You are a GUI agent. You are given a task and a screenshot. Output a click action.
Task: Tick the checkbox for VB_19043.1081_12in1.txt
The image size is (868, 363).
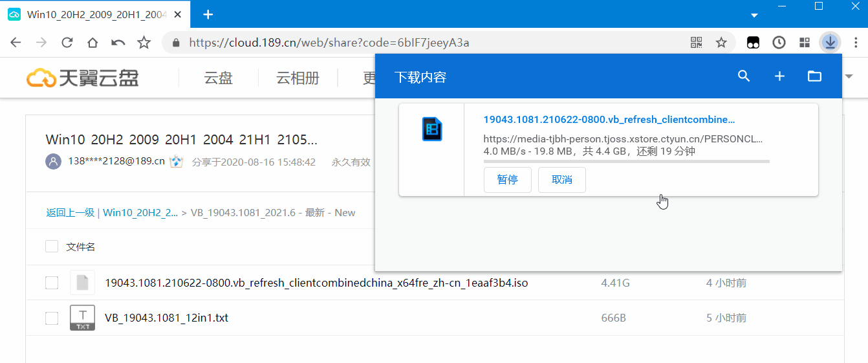pyautogui.click(x=52, y=318)
